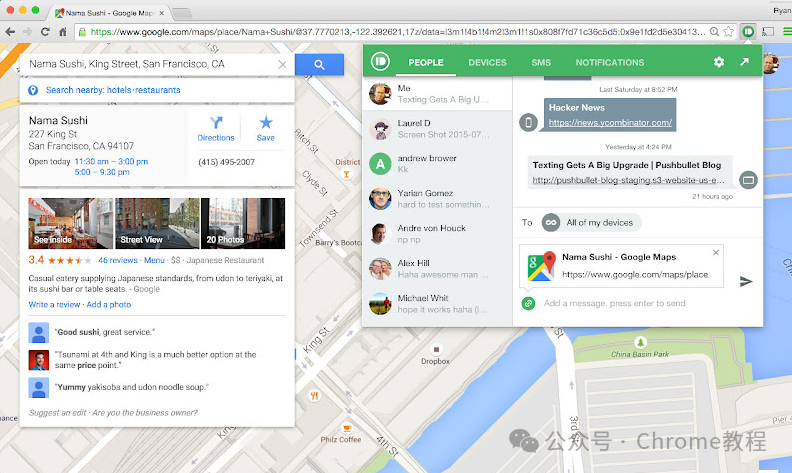Click the send arrow in Pushbullet
Screen dimensions: 792x473
(x=746, y=281)
